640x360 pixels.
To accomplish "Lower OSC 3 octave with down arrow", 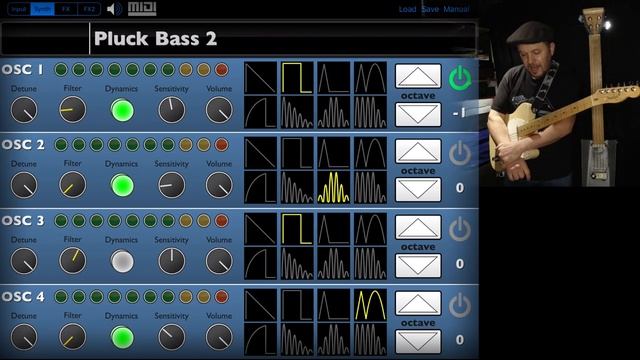I will tap(418, 265).
